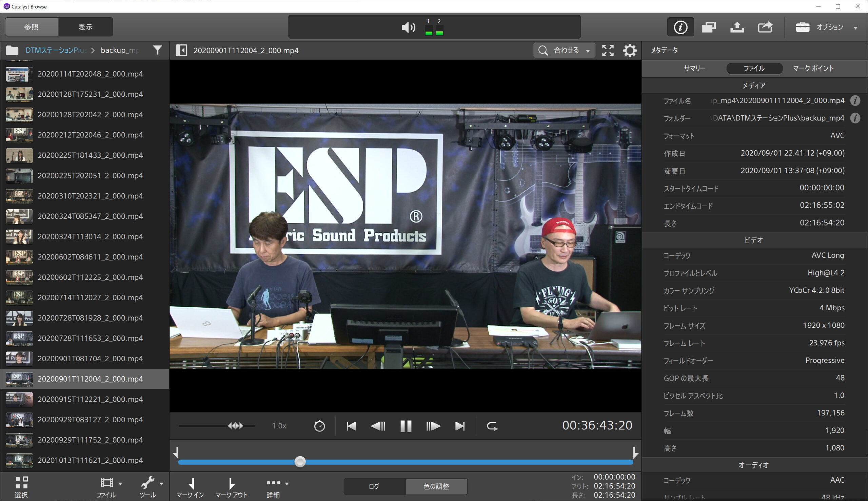Image resolution: width=868 pixels, height=501 pixels.
Task: Open preview settings gear
Action: tap(630, 50)
